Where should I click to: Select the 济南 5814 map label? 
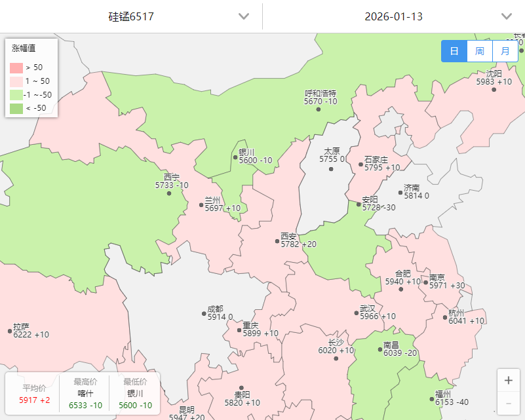(x=416, y=191)
